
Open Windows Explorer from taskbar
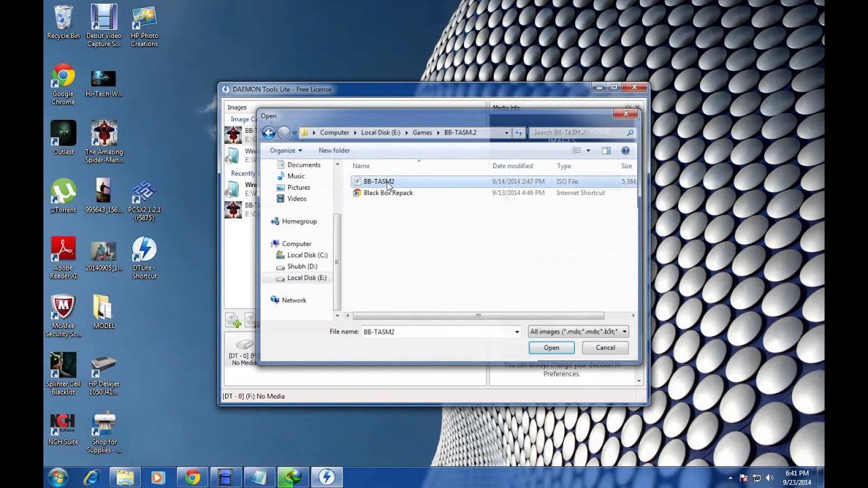coord(125,477)
